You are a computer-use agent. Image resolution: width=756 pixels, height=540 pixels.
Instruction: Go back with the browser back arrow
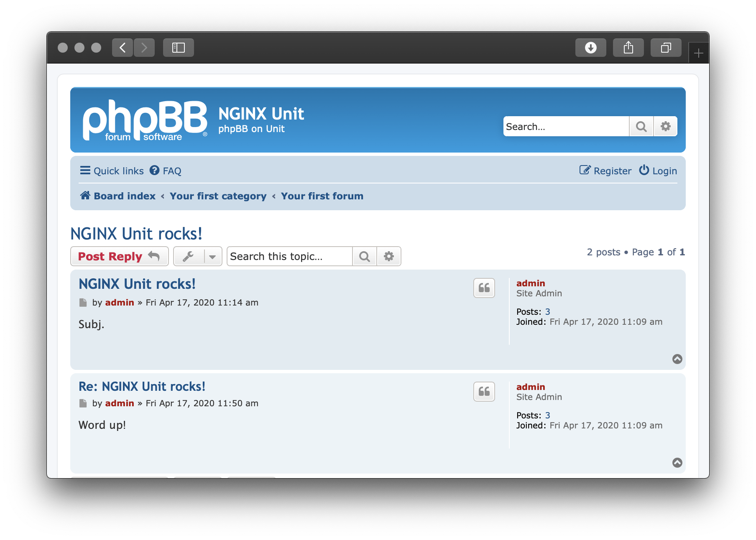[x=123, y=48]
